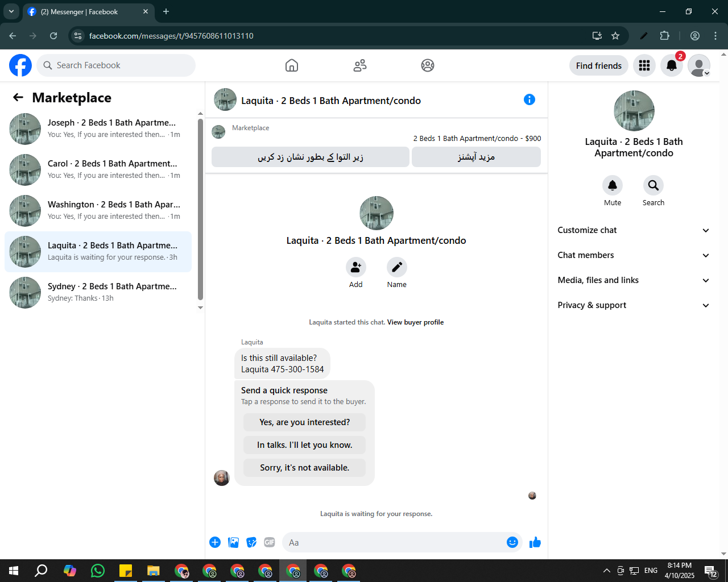Viewport: 728px width, 582px height.
Task: Click Laquita's phone number message bubble
Action: (x=282, y=364)
